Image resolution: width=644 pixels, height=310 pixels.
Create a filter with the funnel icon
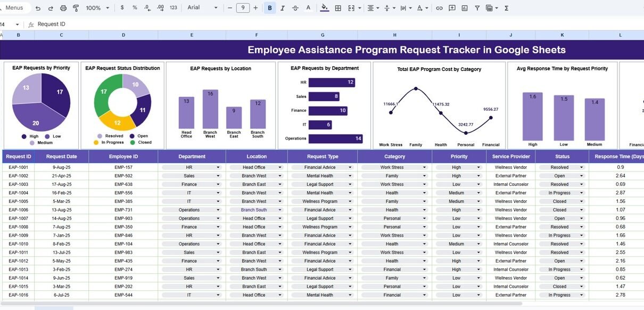[477, 8]
